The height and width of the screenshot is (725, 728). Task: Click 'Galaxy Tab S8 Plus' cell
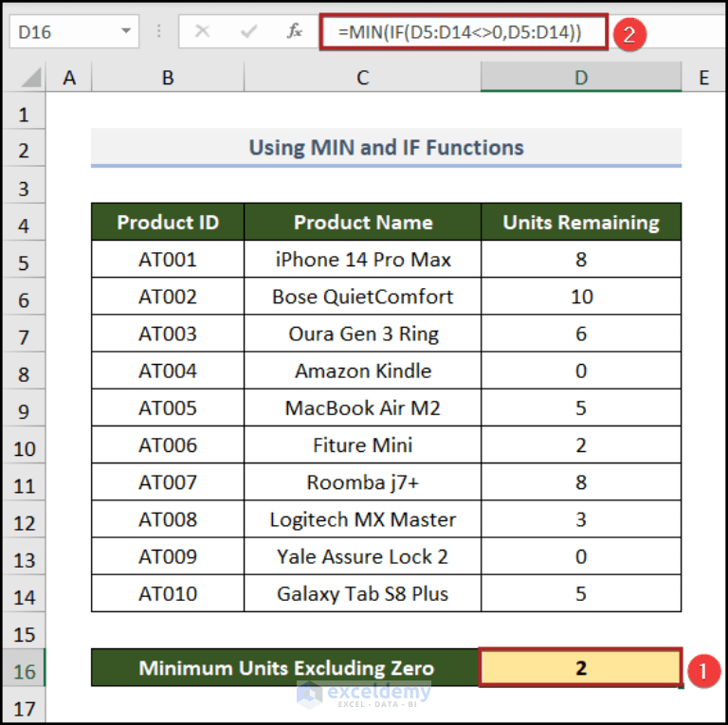click(x=363, y=593)
